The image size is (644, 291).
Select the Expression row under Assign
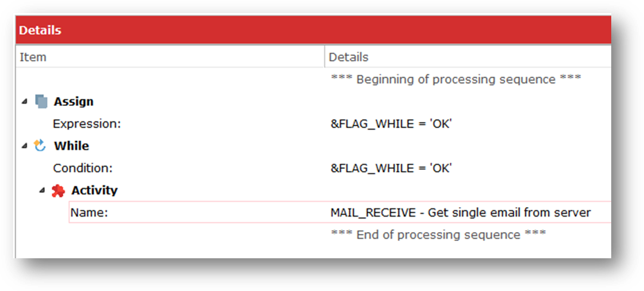coord(313,124)
